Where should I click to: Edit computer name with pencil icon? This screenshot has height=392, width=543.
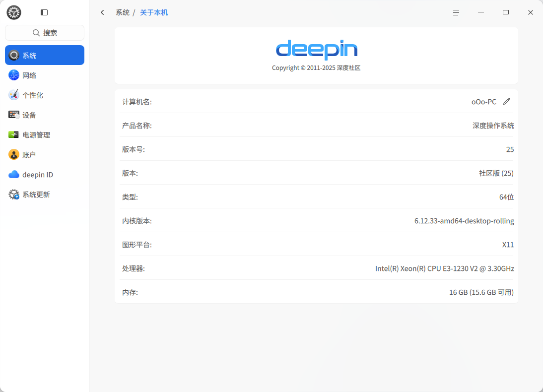coord(507,101)
